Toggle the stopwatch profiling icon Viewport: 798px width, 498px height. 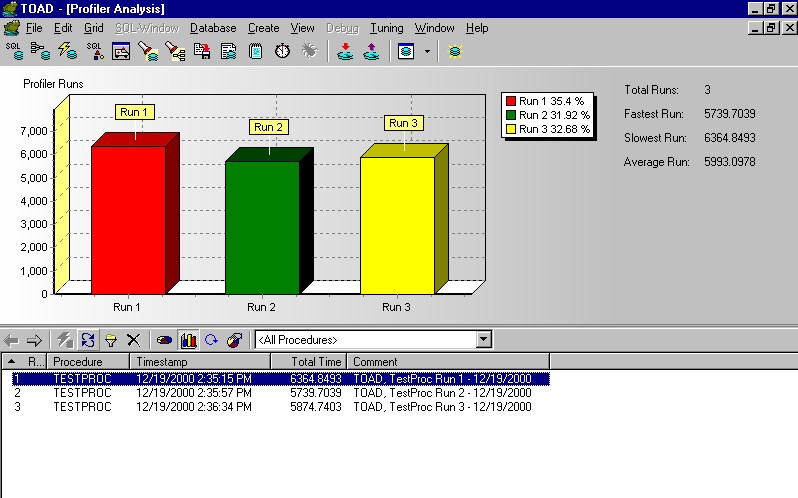pyautogui.click(x=282, y=51)
